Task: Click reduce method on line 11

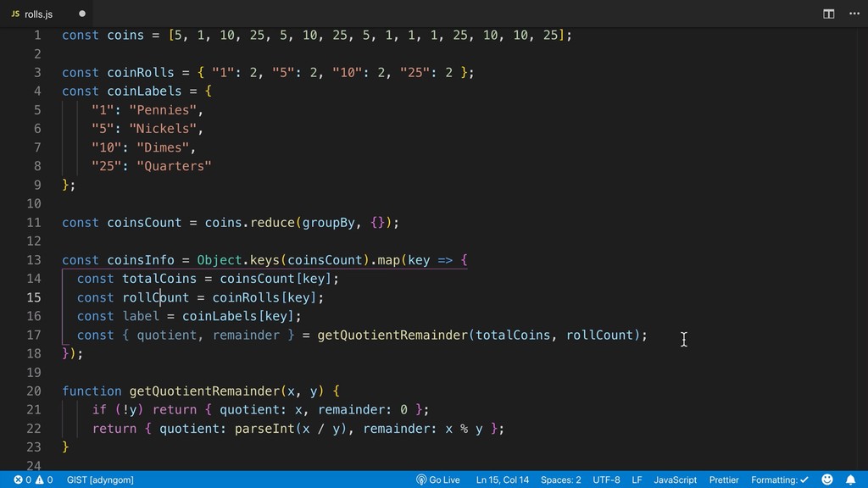Action: [272, 223]
